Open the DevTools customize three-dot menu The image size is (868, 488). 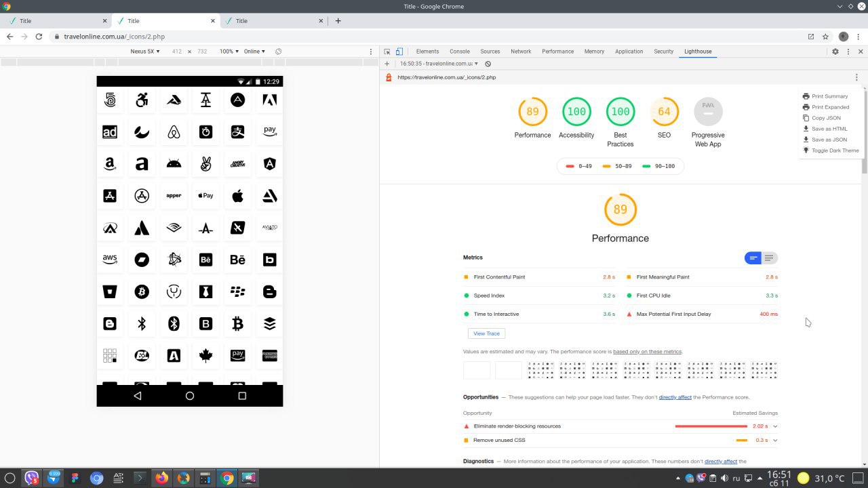[x=848, y=52]
